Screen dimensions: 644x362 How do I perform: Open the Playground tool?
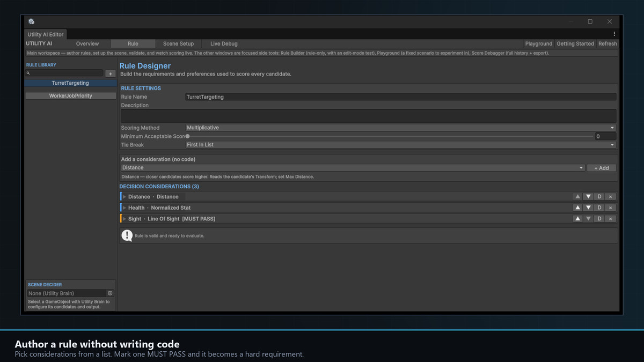[x=539, y=43]
